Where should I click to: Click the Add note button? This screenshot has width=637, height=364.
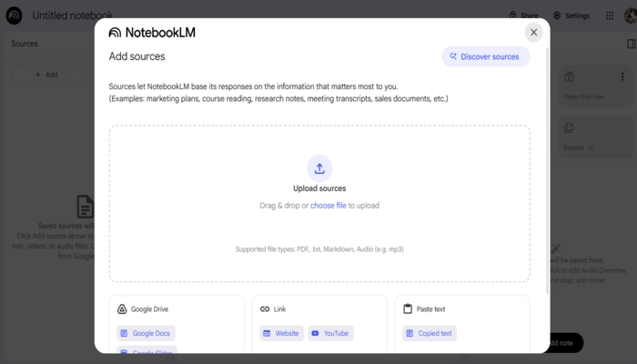click(566, 343)
